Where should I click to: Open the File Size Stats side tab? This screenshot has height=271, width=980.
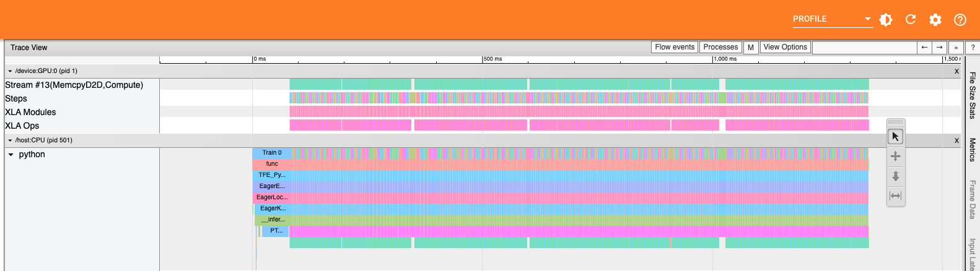973,95
